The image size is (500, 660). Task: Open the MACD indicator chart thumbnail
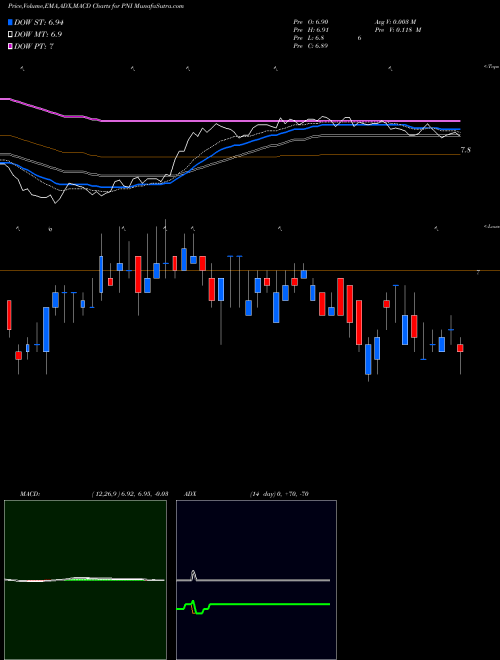click(x=85, y=580)
